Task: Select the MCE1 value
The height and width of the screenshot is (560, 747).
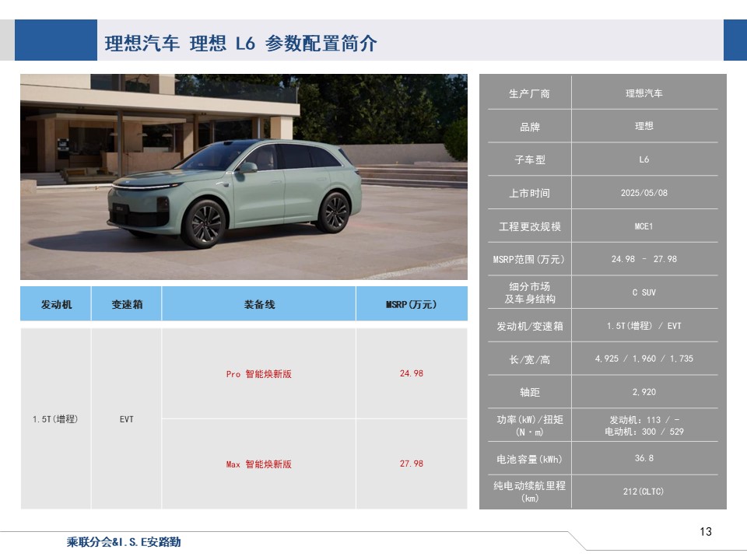Action: pos(644,226)
